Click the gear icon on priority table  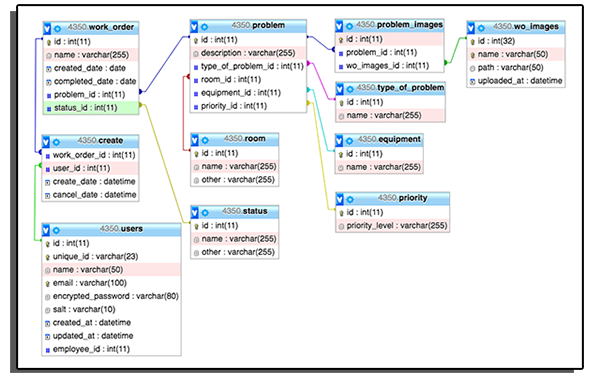[350, 199]
